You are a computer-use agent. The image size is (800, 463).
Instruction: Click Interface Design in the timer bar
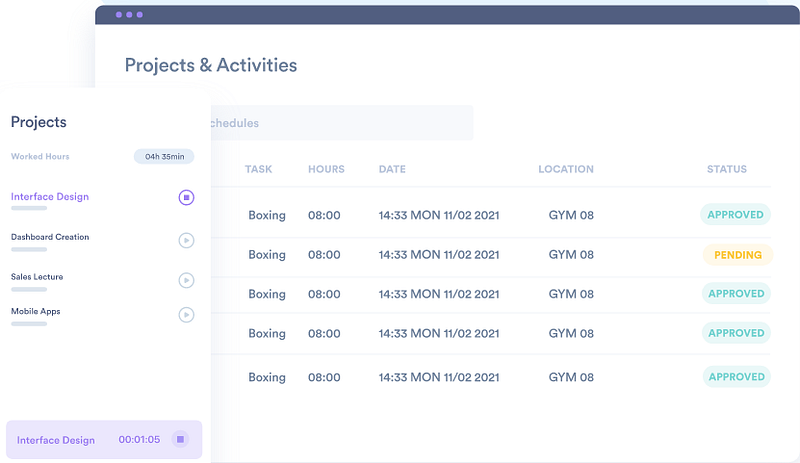click(x=56, y=440)
